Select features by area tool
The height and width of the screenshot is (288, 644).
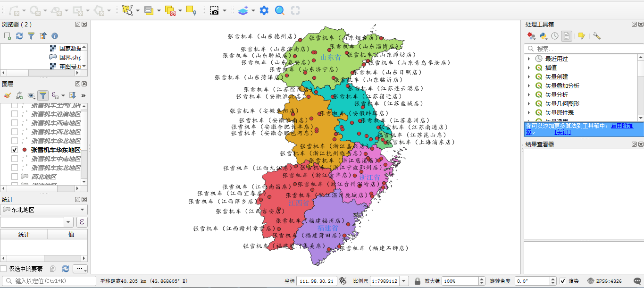[x=127, y=10]
